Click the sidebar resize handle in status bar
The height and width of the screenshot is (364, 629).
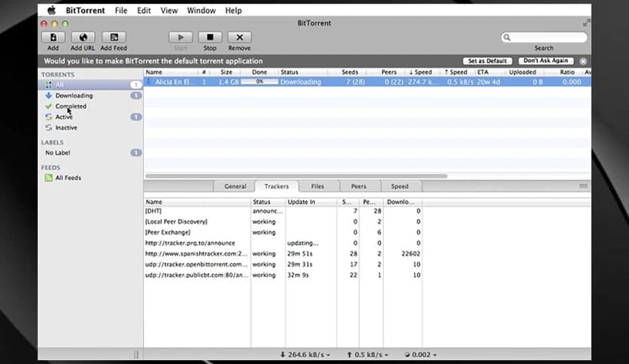point(136,354)
